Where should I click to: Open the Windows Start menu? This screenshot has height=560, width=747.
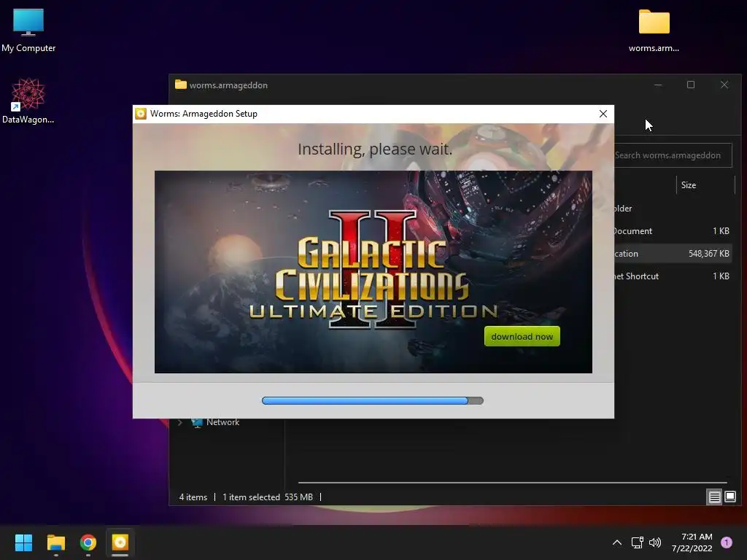(x=23, y=542)
